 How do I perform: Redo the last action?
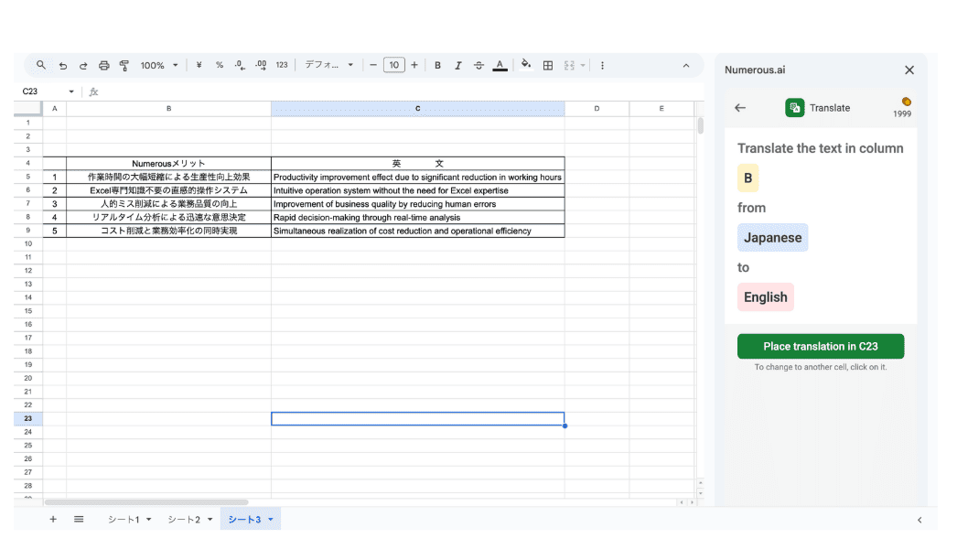coord(83,65)
